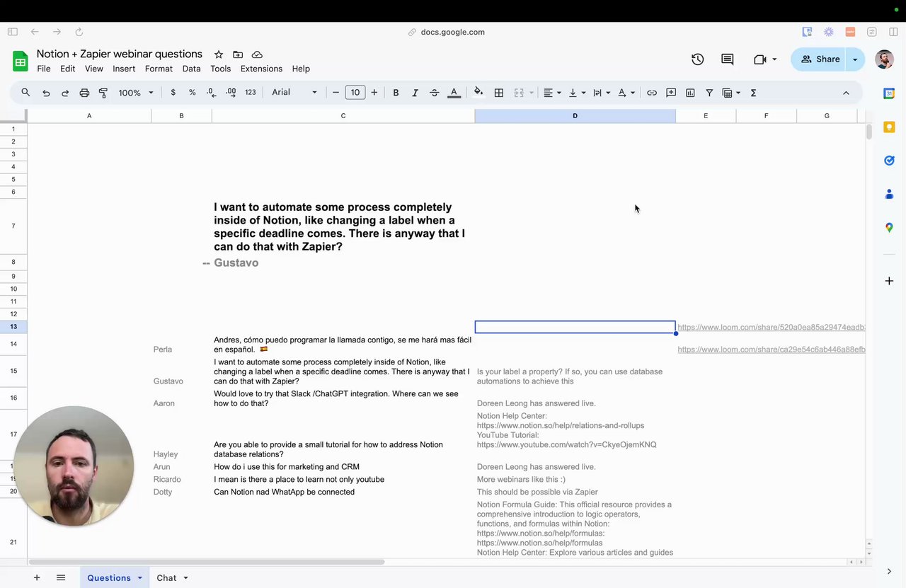Undo the last action
The image size is (906, 588).
46,93
